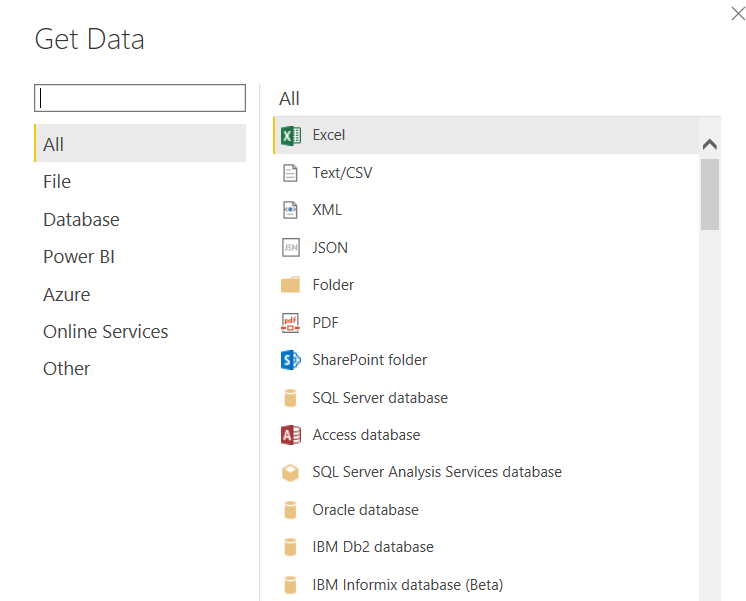Click the Text/CSV file icon
This screenshot has width=746, height=601.
(x=290, y=173)
